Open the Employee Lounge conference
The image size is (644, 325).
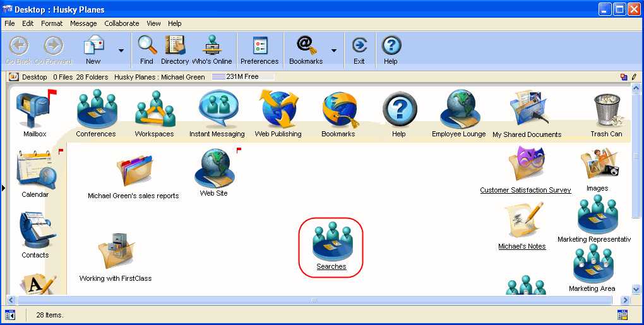pos(458,109)
